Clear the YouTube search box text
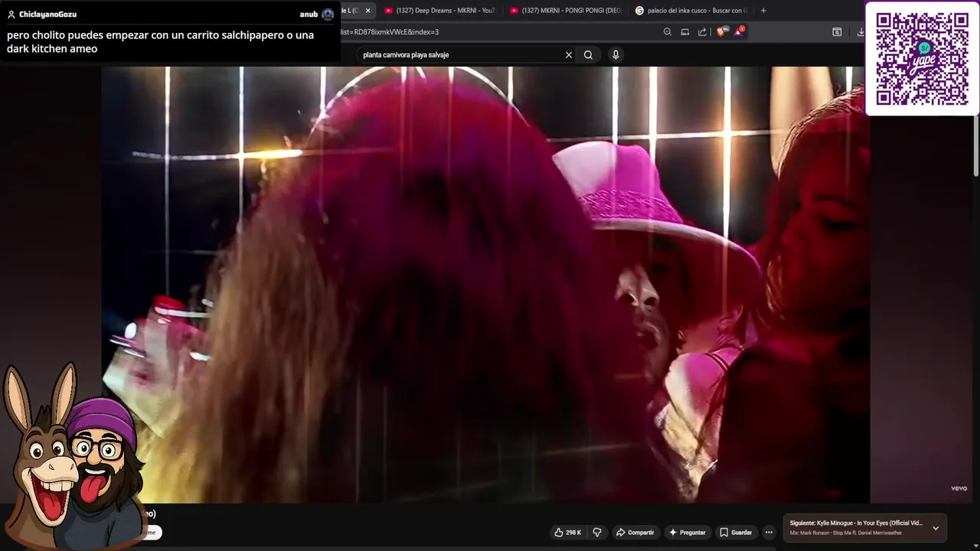This screenshot has height=551, width=980. click(569, 55)
